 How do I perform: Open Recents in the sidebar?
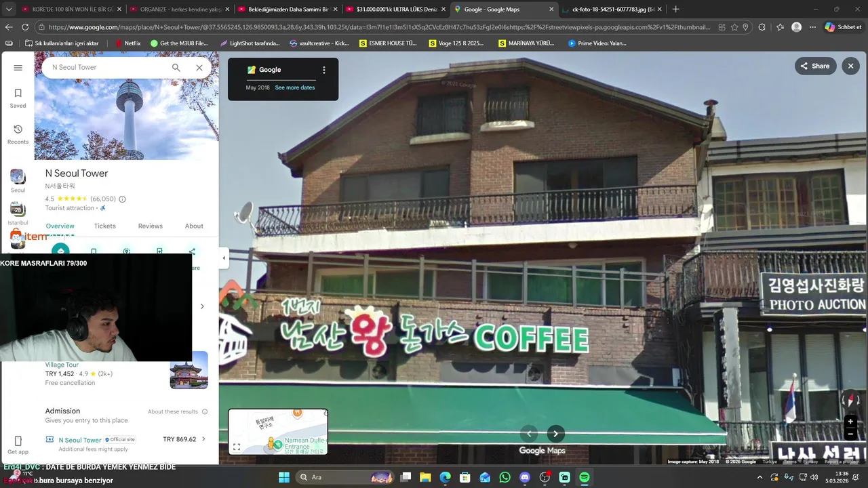18,134
